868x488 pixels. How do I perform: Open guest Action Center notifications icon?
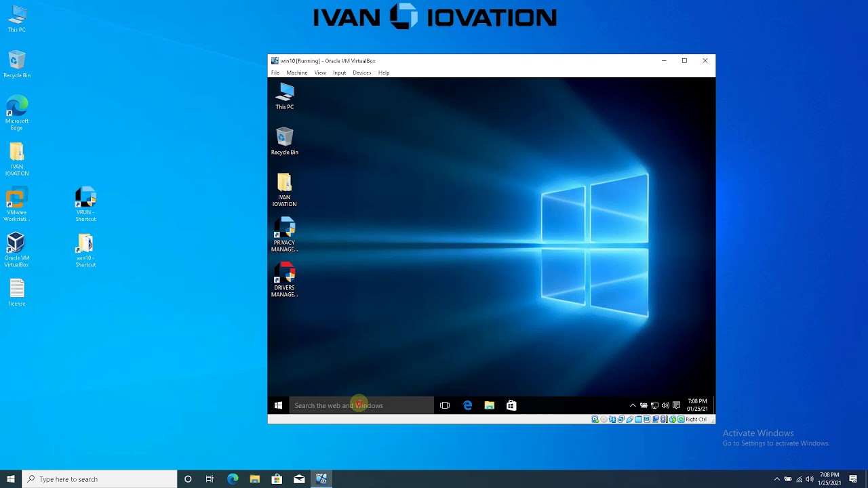coord(676,405)
